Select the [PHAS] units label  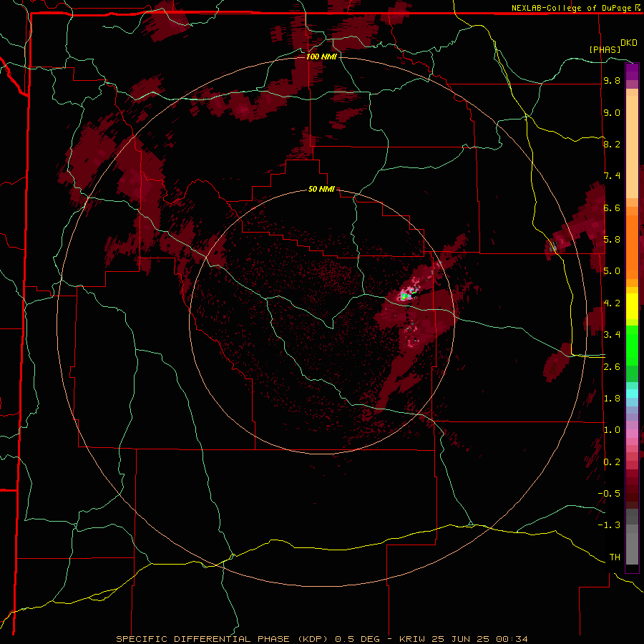click(x=605, y=49)
